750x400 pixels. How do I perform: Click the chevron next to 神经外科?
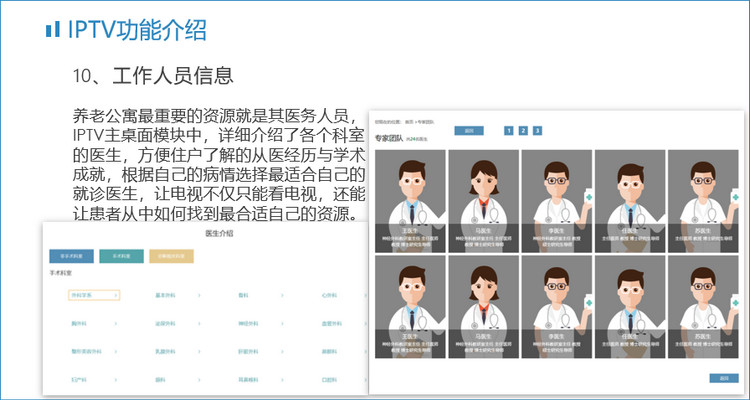(x=282, y=324)
